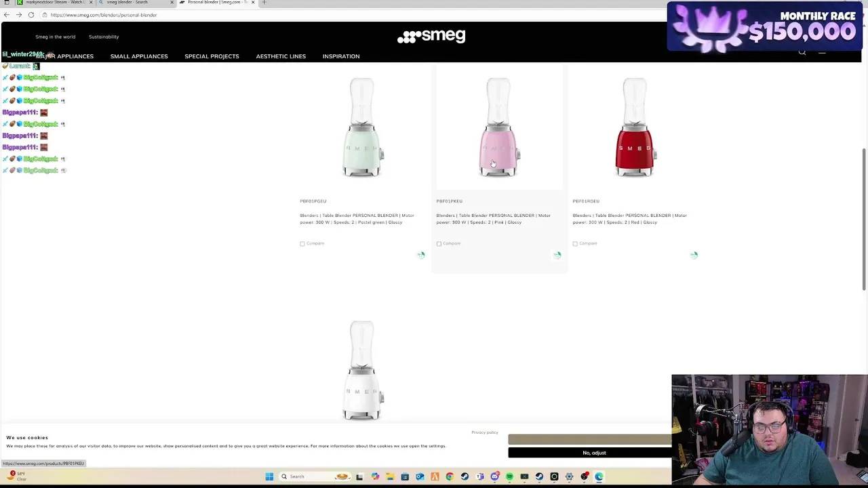Image resolution: width=868 pixels, height=488 pixels.
Task: Click the green energy label icon under pastel green blender
Action: pyautogui.click(x=421, y=255)
